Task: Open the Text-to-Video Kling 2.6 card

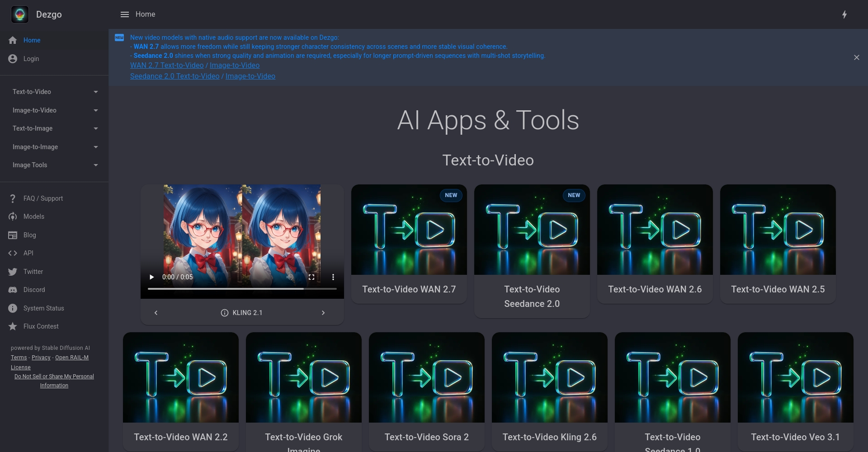Action: click(x=550, y=392)
